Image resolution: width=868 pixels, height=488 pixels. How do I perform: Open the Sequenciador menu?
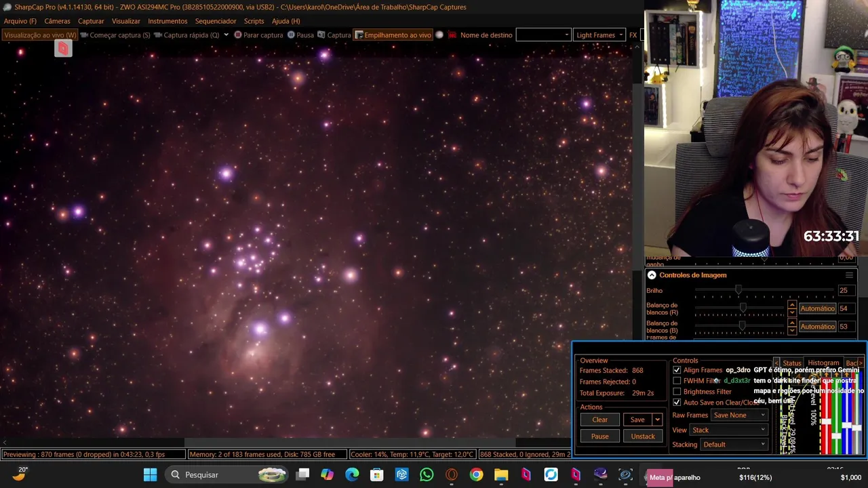coord(216,21)
